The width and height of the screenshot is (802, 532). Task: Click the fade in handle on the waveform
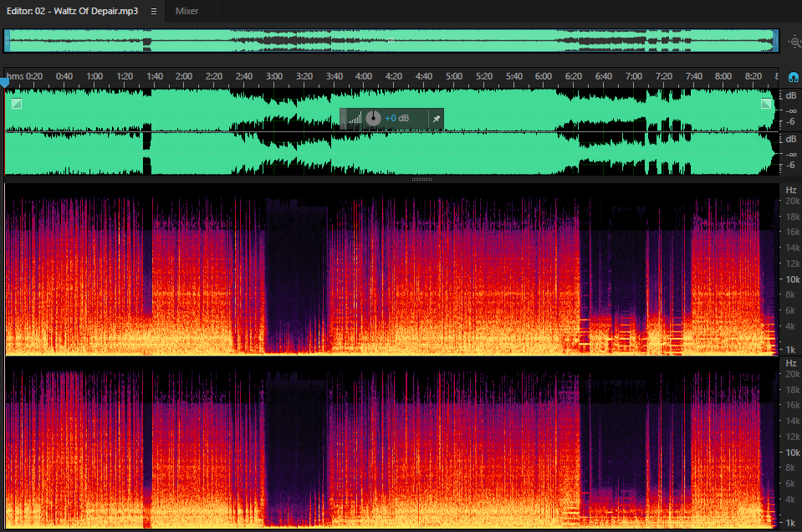coord(17,104)
